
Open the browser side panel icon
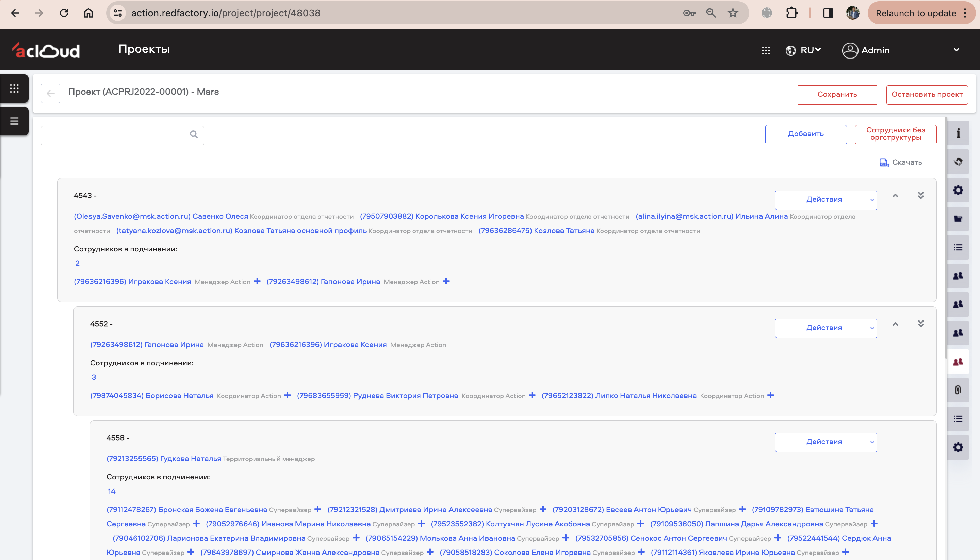point(828,13)
